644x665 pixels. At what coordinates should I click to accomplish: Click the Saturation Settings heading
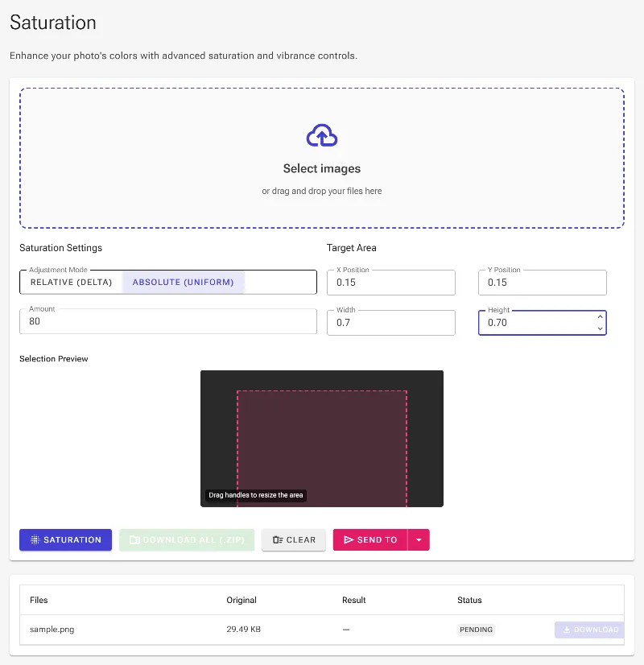click(x=60, y=248)
